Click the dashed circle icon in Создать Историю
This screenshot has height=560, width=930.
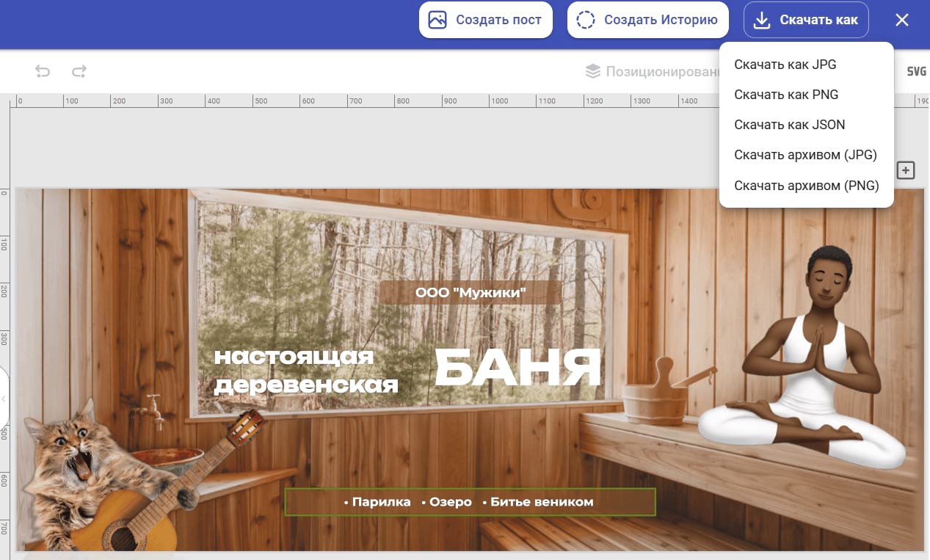point(586,20)
